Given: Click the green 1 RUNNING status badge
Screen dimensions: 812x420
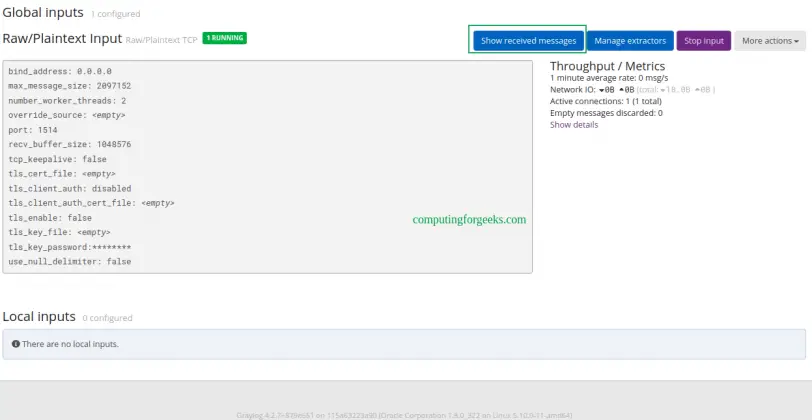Looking at the screenshot, I should point(224,38).
